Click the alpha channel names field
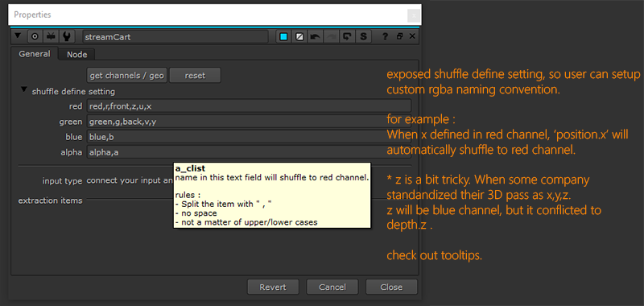Image resolution: width=644 pixels, height=306 pixels. (x=249, y=152)
